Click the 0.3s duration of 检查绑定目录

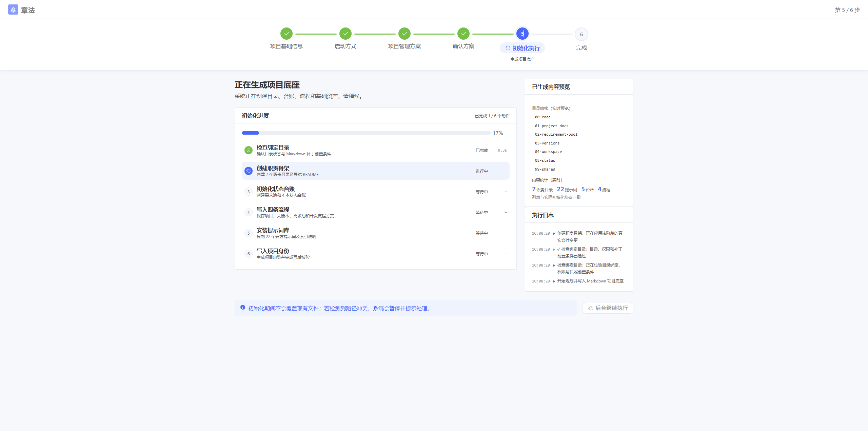[x=502, y=150]
